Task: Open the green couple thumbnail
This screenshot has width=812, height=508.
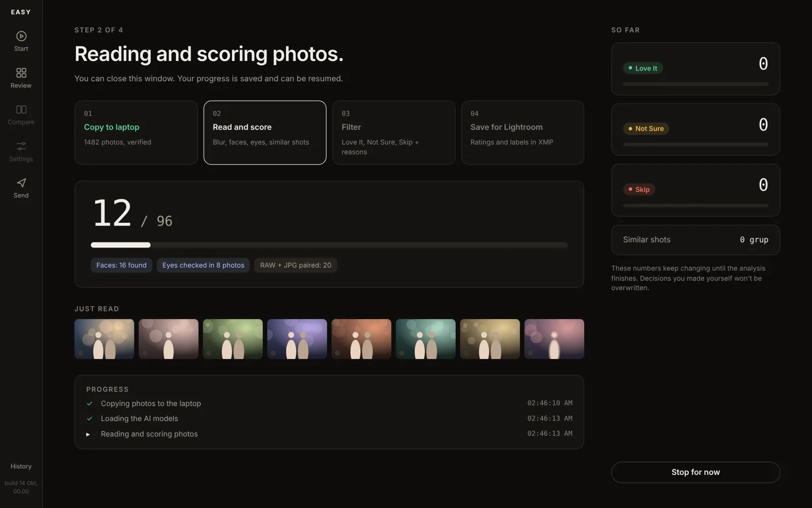Action: click(233, 339)
